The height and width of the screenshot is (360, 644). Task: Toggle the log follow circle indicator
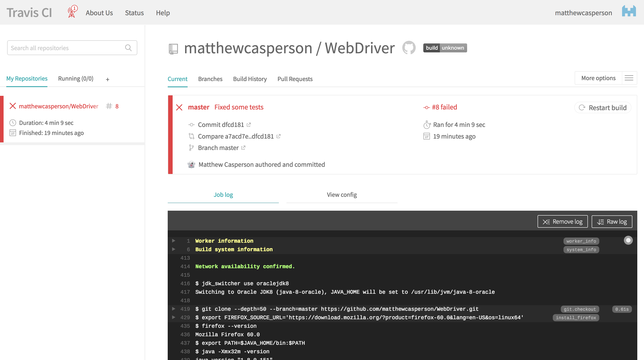point(628,240)
